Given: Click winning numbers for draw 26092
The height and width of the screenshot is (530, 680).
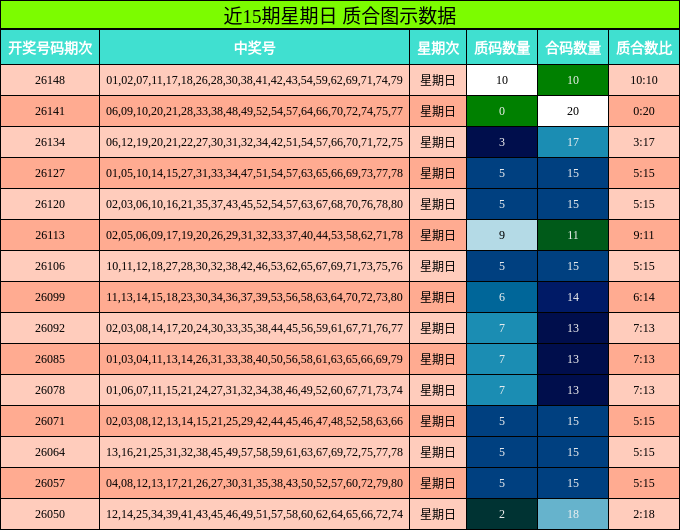Looking at the screenshot, I should click(x=255, y=328).
